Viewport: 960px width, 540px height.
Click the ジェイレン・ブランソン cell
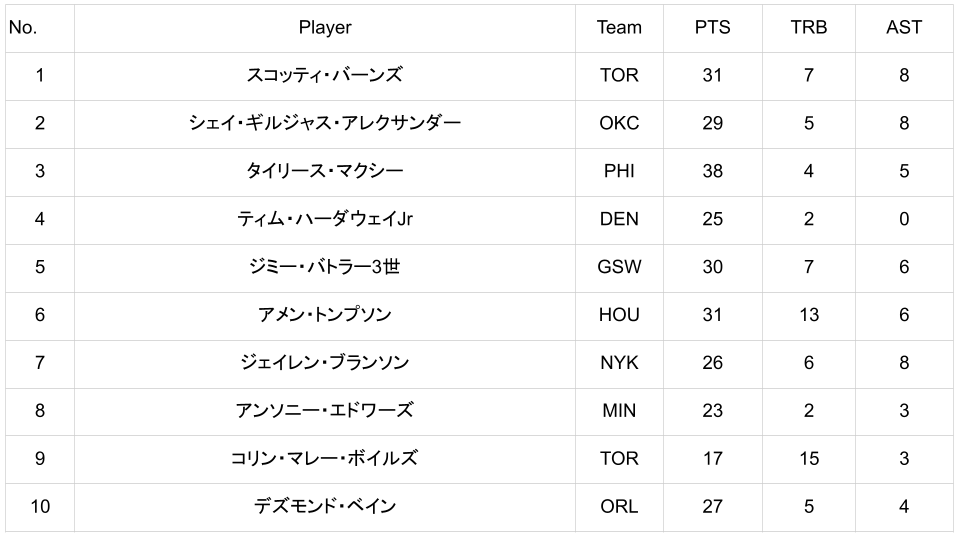pyautogui.click(x=325, y=363)
